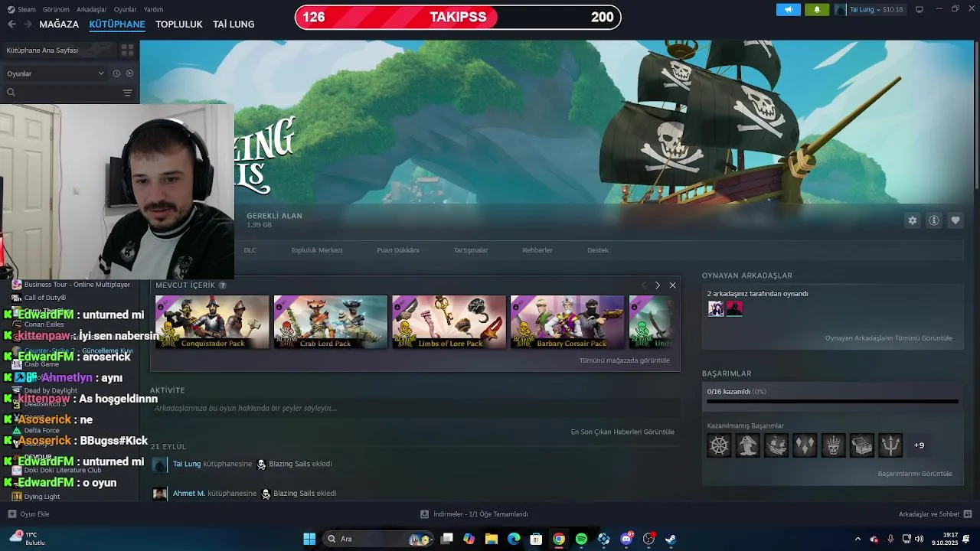Screen dimensions: 980x551
Task: Click En Son Çıkan Haberleri Görüntüle
Action: [622, 432]
